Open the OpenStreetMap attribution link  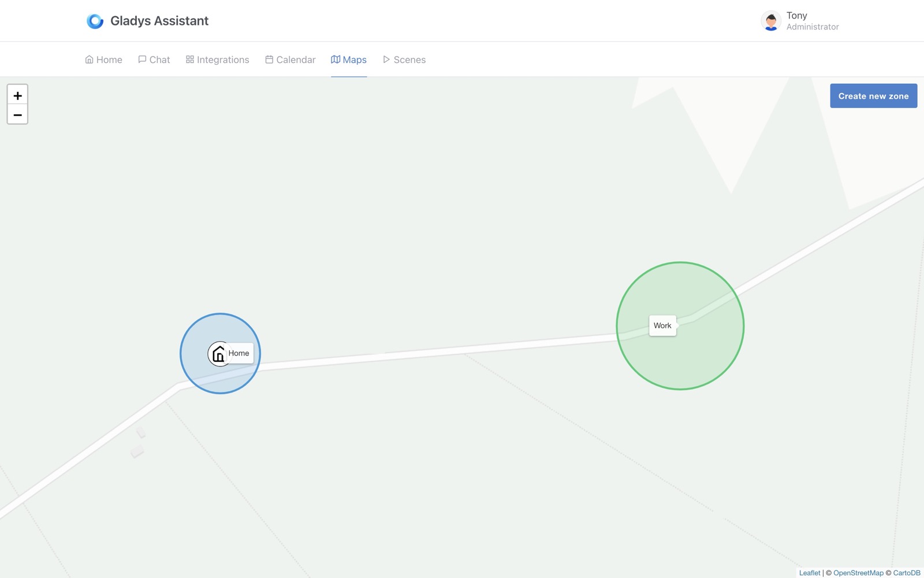(x=858, y=573)
